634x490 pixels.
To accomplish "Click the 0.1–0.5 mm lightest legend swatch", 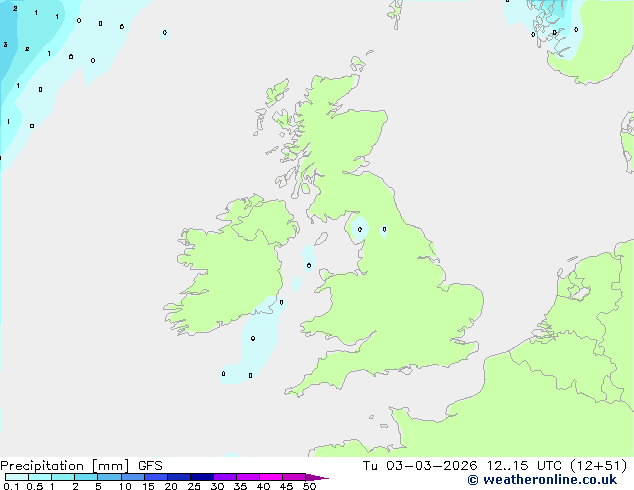I will (17, 477).
